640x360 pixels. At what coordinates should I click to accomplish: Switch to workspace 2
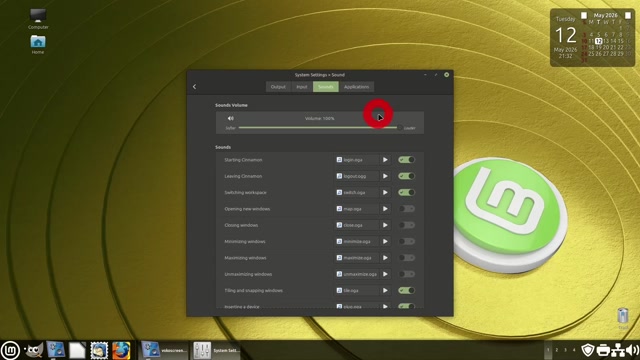[556, 350]
